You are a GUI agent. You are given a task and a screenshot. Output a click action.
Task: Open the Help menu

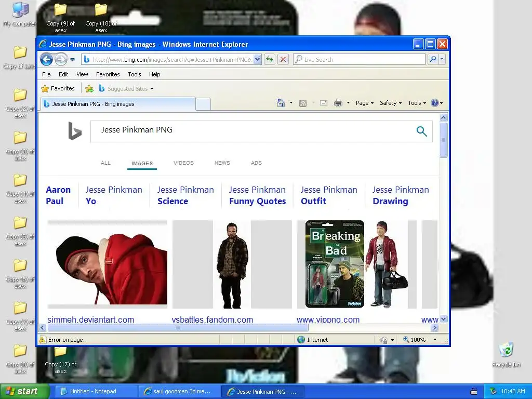(155, 74)
